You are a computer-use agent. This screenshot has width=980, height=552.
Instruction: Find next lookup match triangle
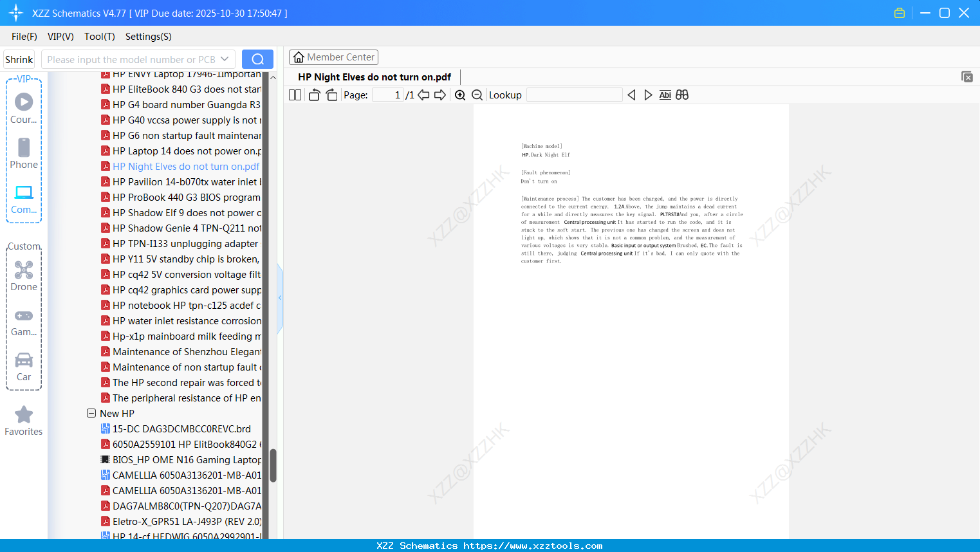click(x=648, y=95)
